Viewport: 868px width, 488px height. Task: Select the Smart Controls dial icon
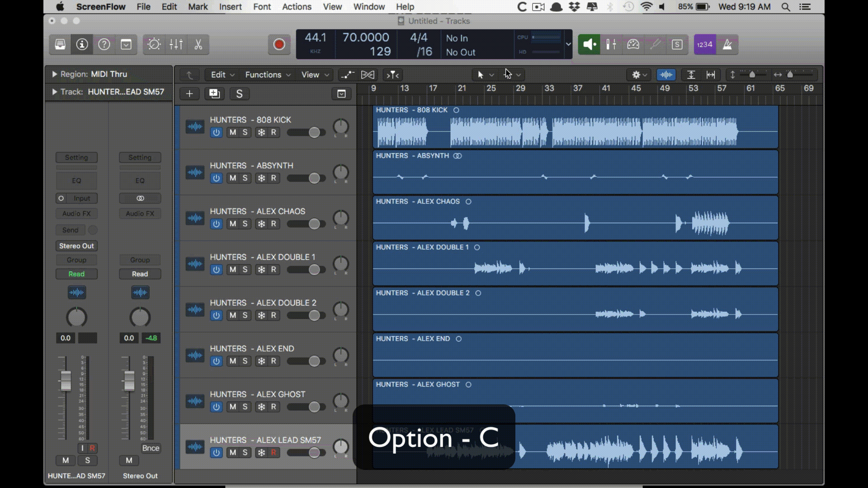pos(633,44)
